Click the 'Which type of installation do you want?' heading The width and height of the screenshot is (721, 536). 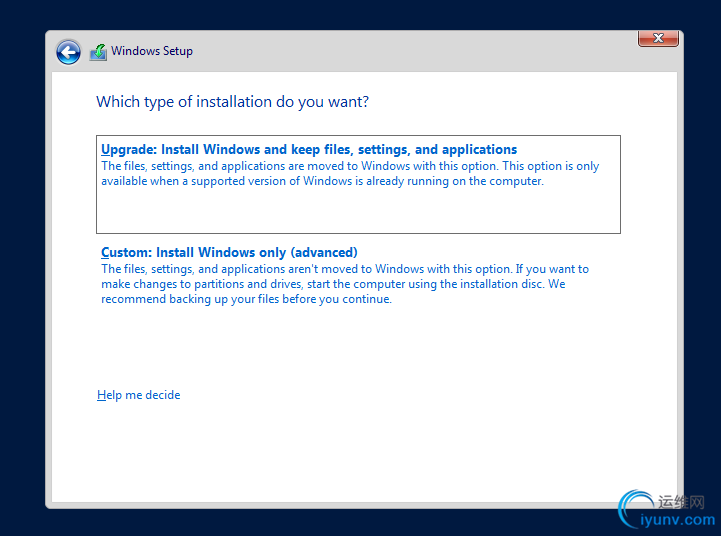(x=232, y=102)
